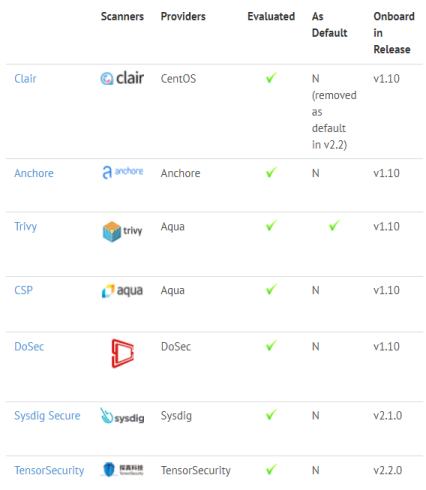Image resolution: width=426 pixels, height=490 pixels.
Task: Click the Clair scanner logo
Action: coord(122,78)
